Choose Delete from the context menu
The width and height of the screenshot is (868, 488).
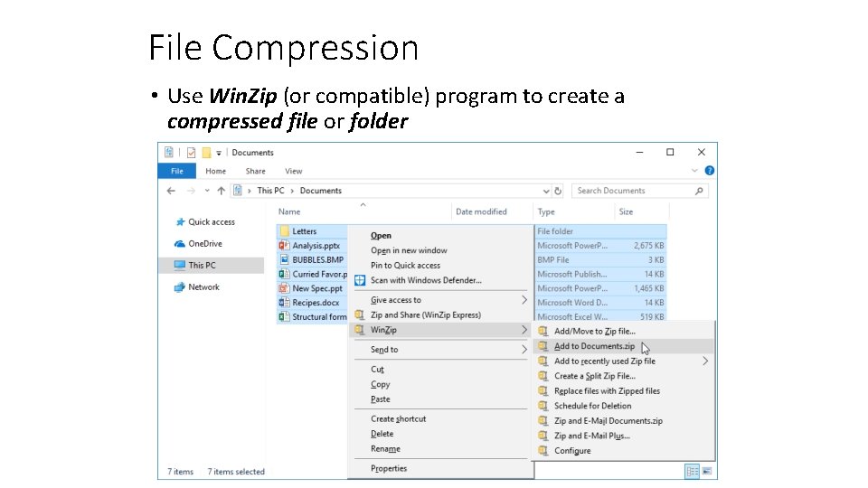click(382, 434)
